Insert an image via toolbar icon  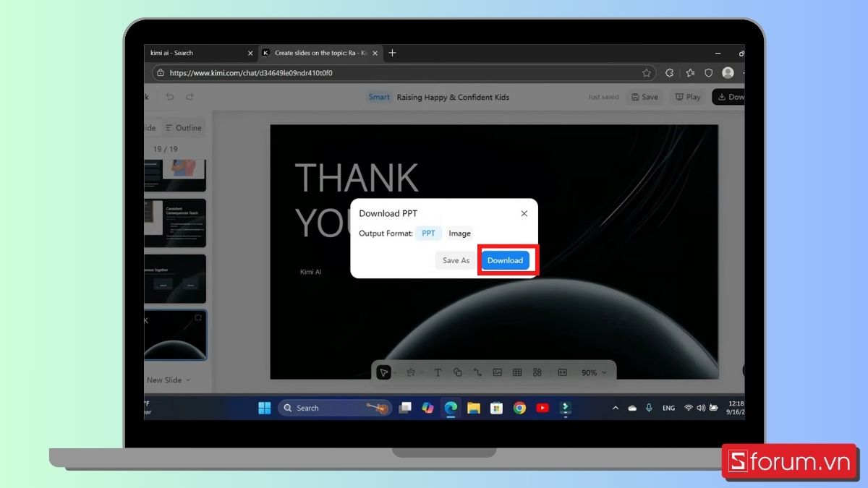498,372
